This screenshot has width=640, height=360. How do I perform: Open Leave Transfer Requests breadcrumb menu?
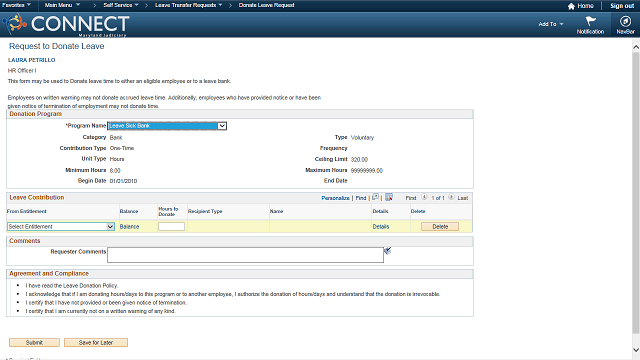[189, 5]
